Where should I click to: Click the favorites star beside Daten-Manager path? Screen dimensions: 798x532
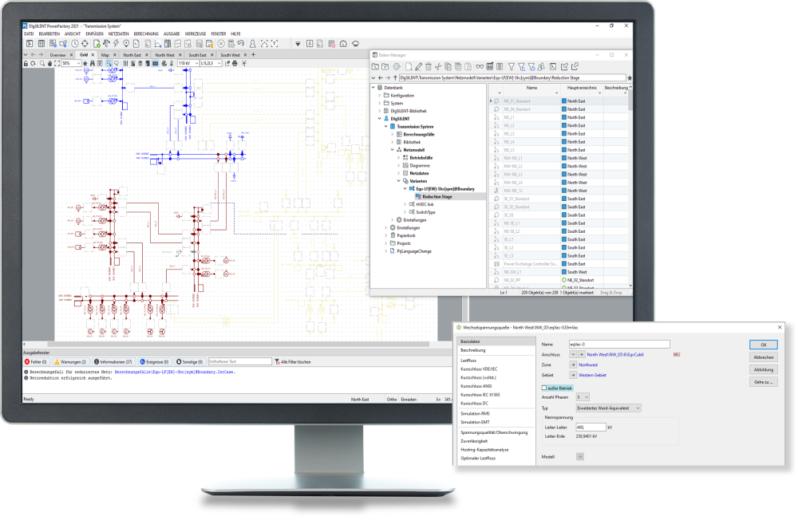coord(630,78)
